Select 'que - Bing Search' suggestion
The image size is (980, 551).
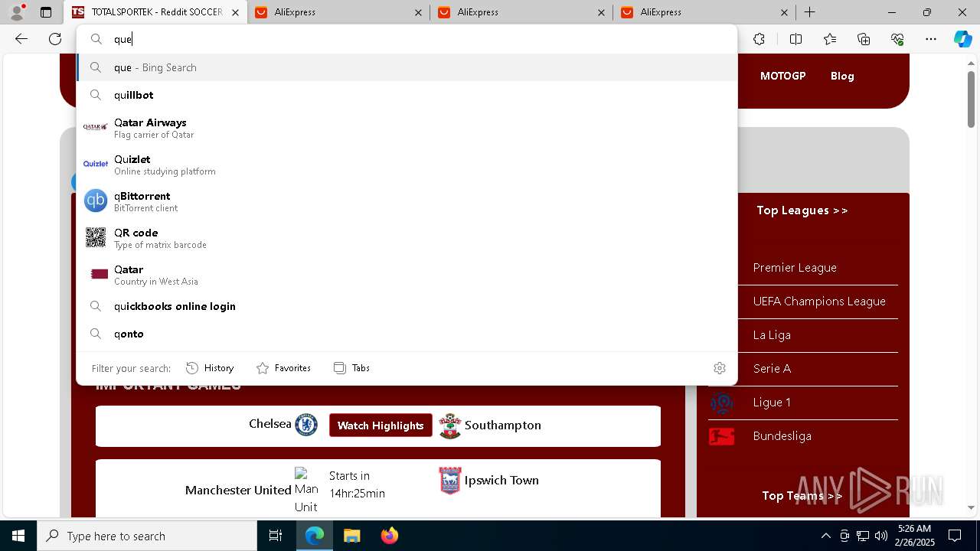407,67
